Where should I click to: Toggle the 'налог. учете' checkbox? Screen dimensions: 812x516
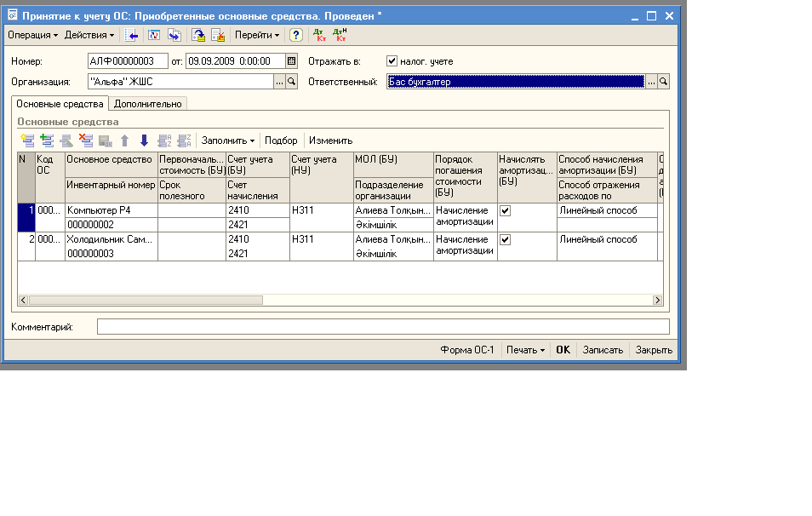click(x=392, y=61)
